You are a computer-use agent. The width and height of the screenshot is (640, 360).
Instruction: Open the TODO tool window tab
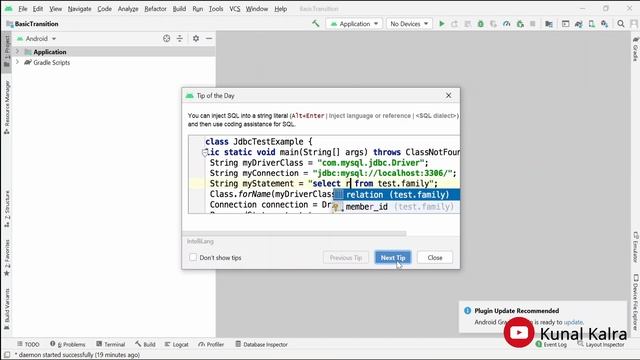coord(28,344)
